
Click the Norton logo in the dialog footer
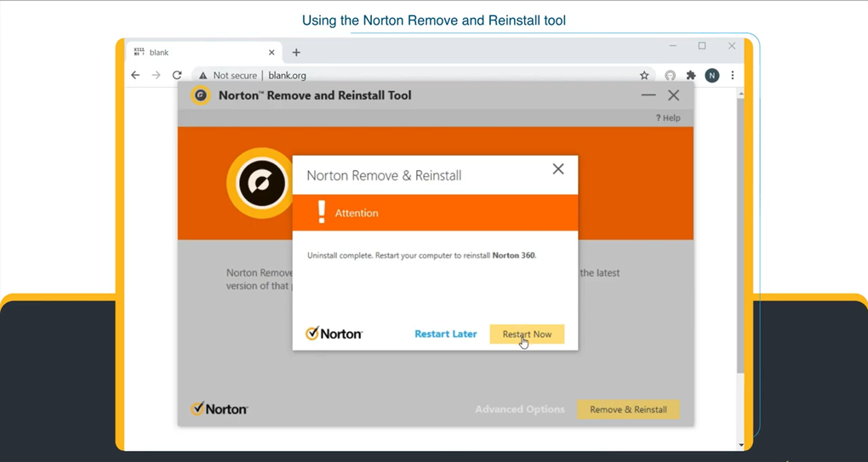click(x=334, y=334)
